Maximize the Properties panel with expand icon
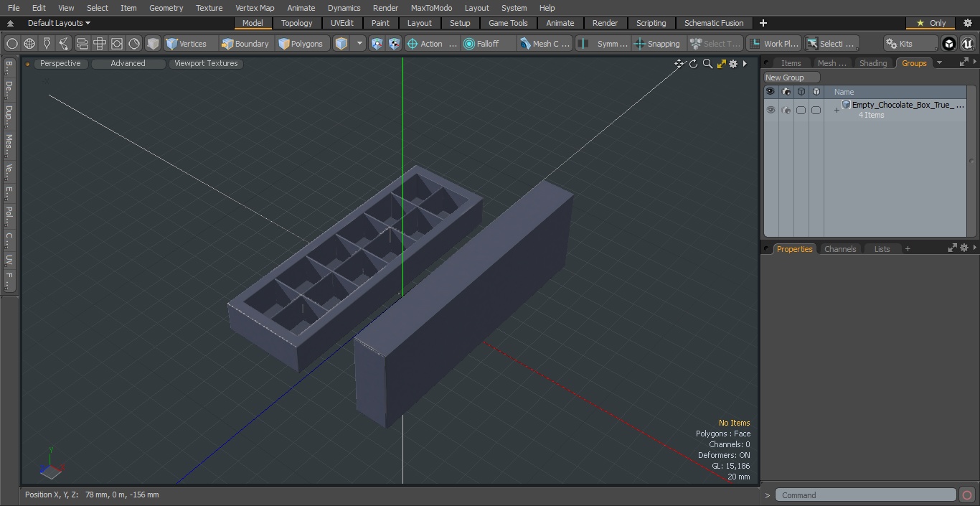The image size is (980, 506). click(953, 248)
